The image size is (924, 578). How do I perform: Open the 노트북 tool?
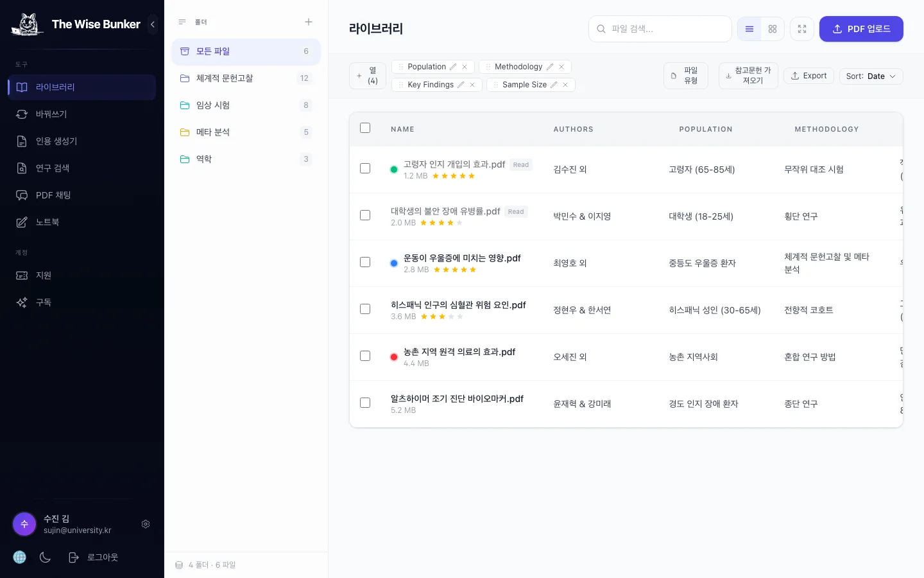[x=47, y=222]
